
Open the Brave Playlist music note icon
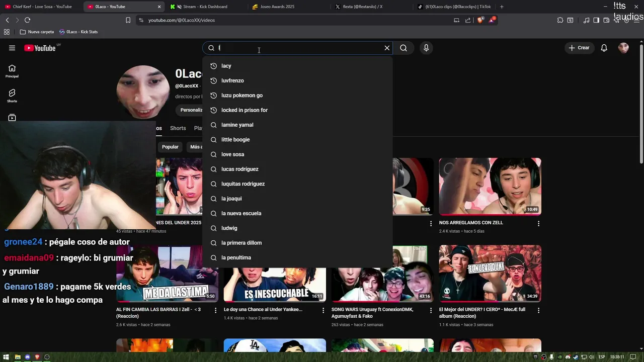pyautogui.click(x=586, y=20)
